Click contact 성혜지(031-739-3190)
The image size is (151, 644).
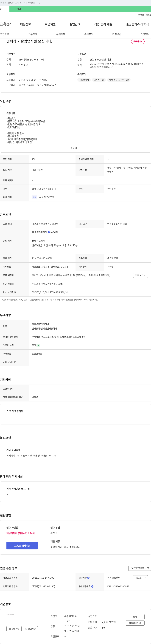pos(43,586)
